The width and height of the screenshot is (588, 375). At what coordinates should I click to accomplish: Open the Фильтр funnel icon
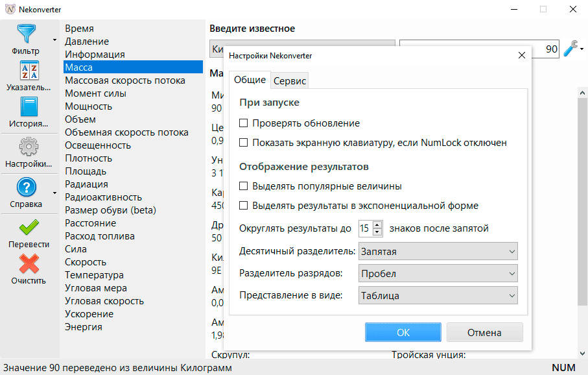tap(26, 33)
